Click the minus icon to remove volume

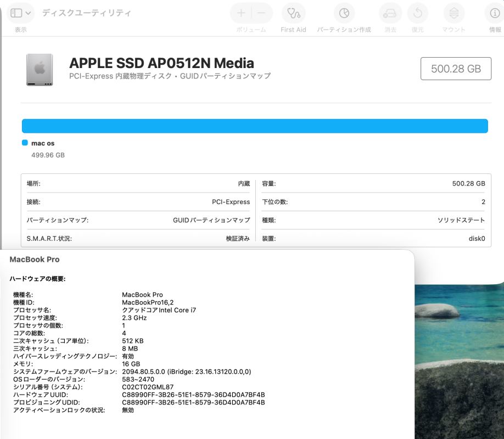point(261,13)
